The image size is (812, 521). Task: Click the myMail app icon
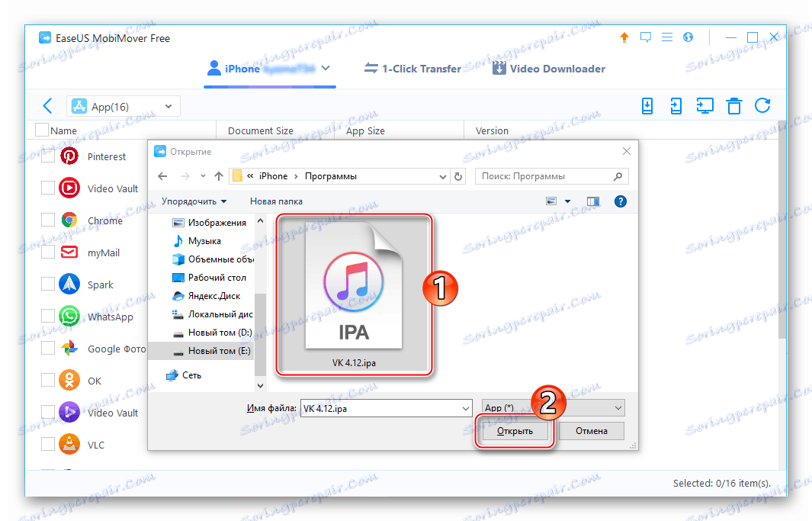tap(69, 252)
